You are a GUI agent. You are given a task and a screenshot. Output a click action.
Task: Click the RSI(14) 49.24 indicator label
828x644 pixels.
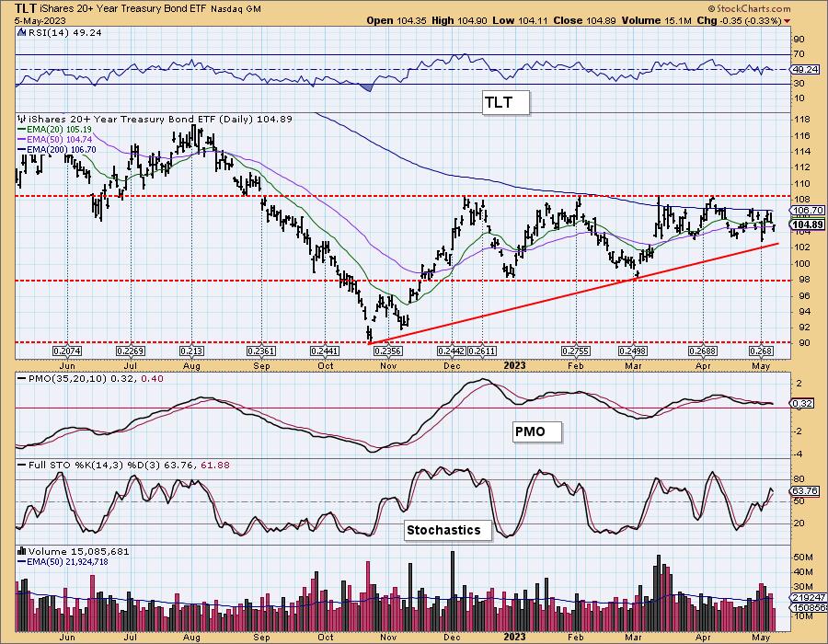[63, 32]
